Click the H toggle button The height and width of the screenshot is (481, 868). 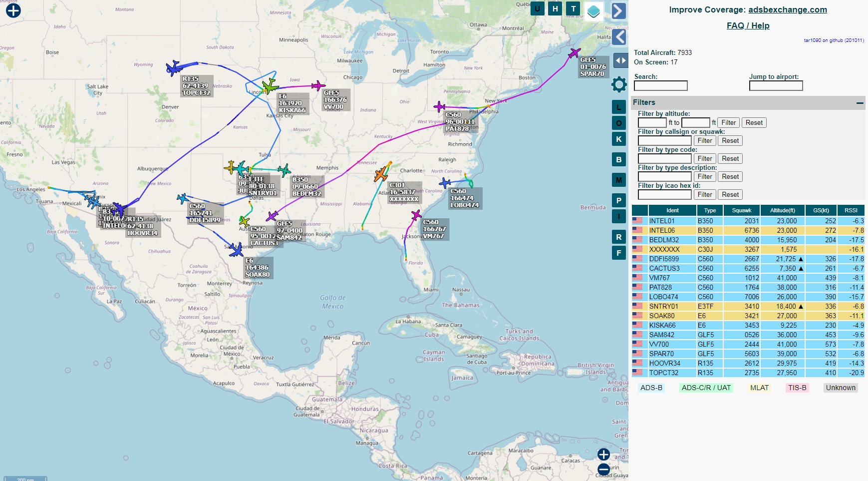pyautogui.click(x=555, y=8)
